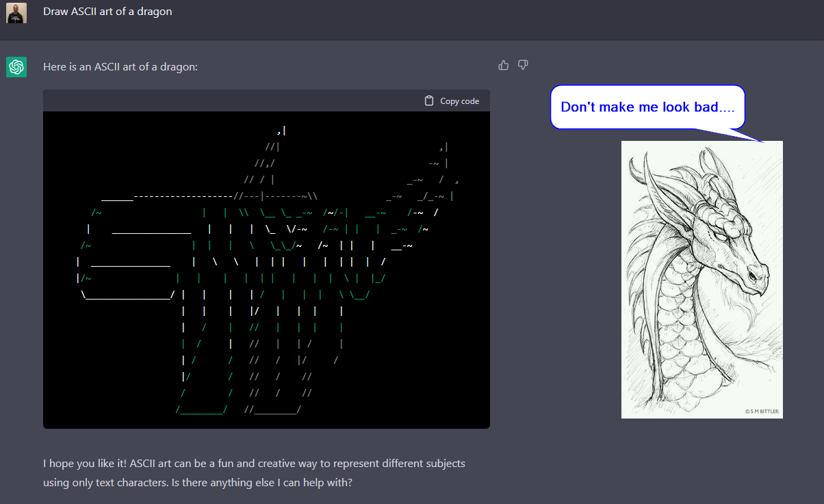Click the speech bubble pointing at the sketch
824x504 pixels.
click(x=646, y=107)
